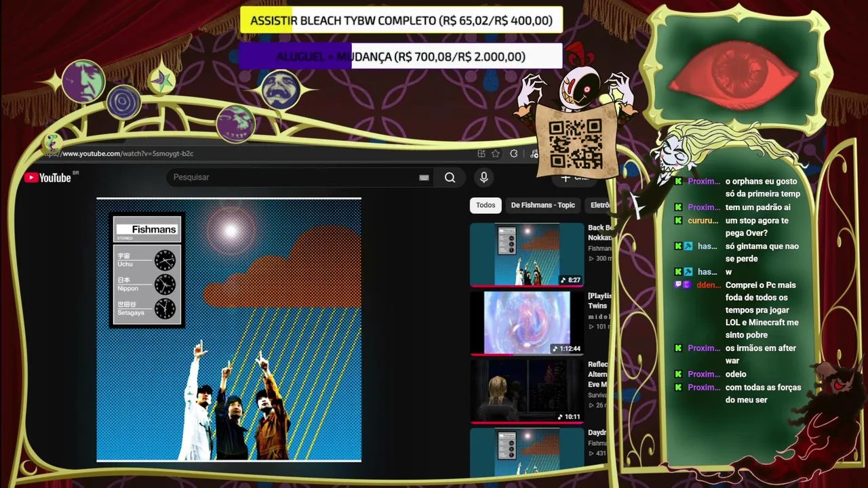This screenshot has height=488, width=868.
Task: Click the ALUGUEL + MUDANÇA goal bar
Action: pos(401,56)
